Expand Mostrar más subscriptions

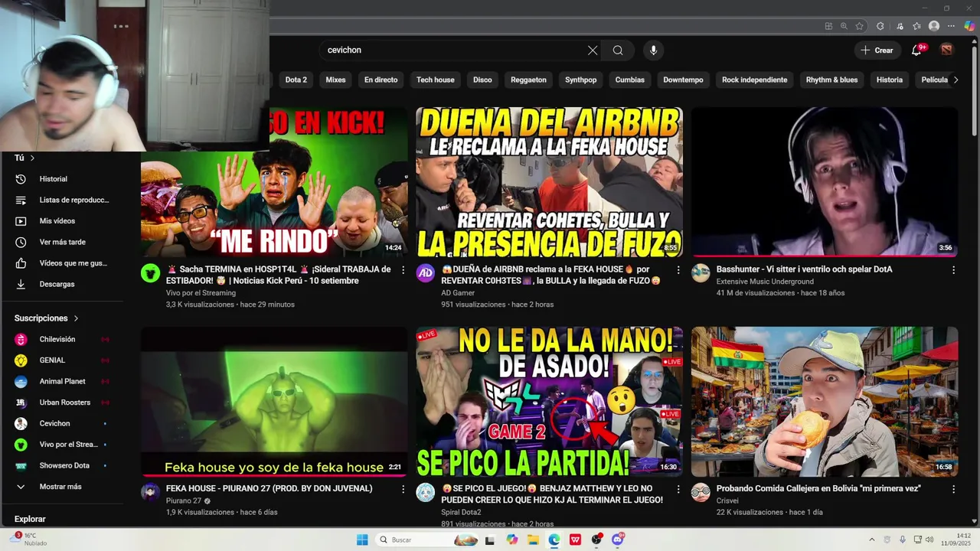pyautogui.click(x=61, y=487)
